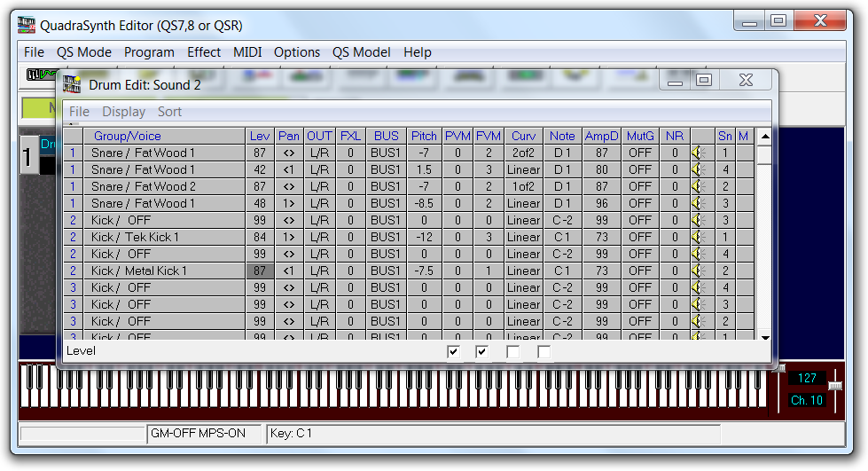The image size is (868, 471).
Task: Open the QS Mode menu
Action: coord(84,52)
